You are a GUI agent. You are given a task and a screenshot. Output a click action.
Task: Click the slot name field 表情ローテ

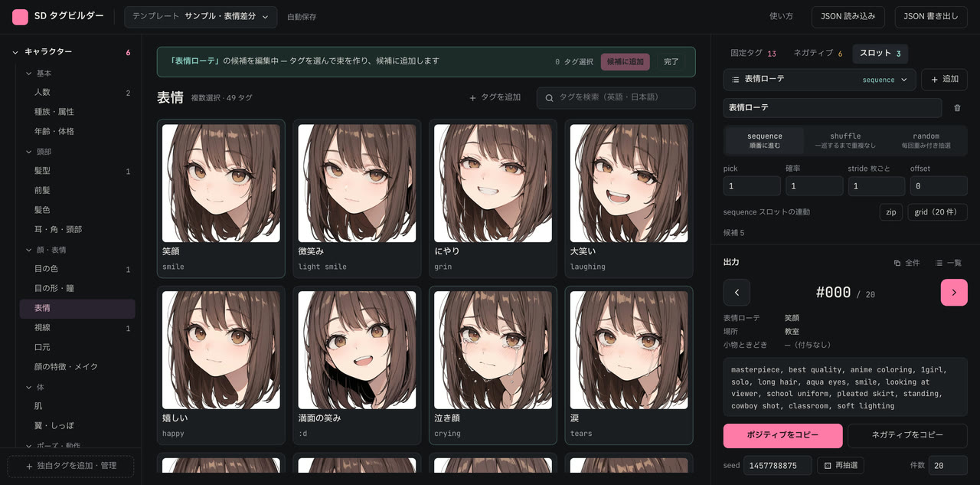pyautogui.click(x=832, y=108)
